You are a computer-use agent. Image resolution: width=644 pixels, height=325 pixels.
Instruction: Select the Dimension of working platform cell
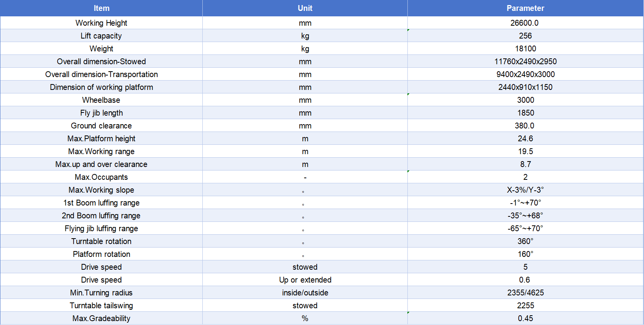pos(101,87)
